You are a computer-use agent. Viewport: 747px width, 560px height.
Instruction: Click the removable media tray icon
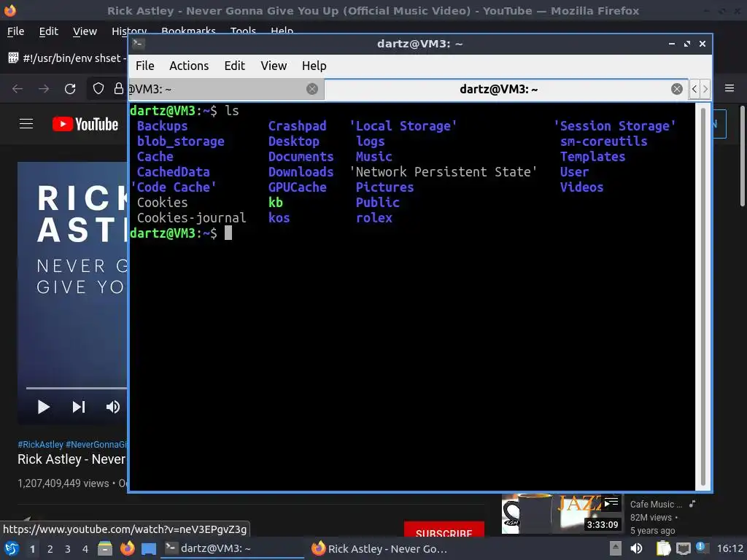point(616,548)
